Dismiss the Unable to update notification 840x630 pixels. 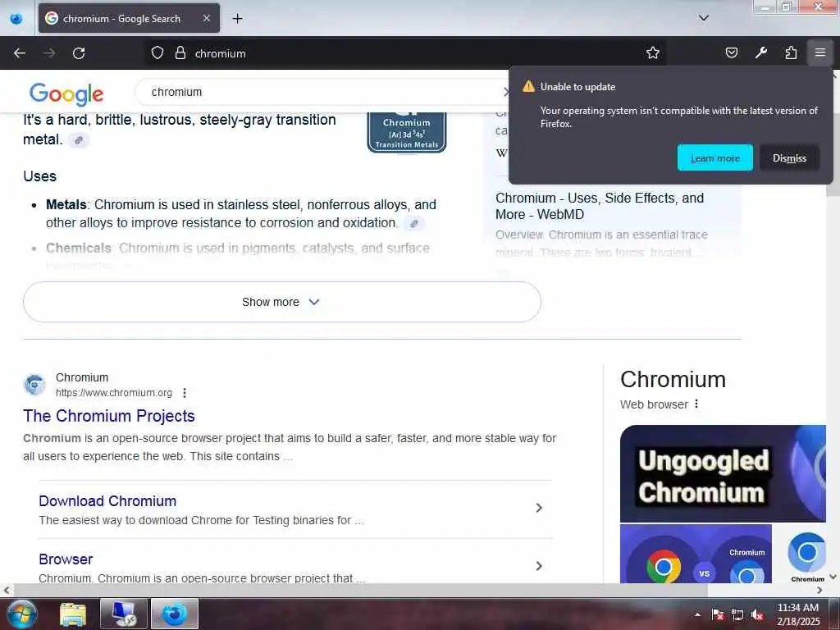pos(789,158)
